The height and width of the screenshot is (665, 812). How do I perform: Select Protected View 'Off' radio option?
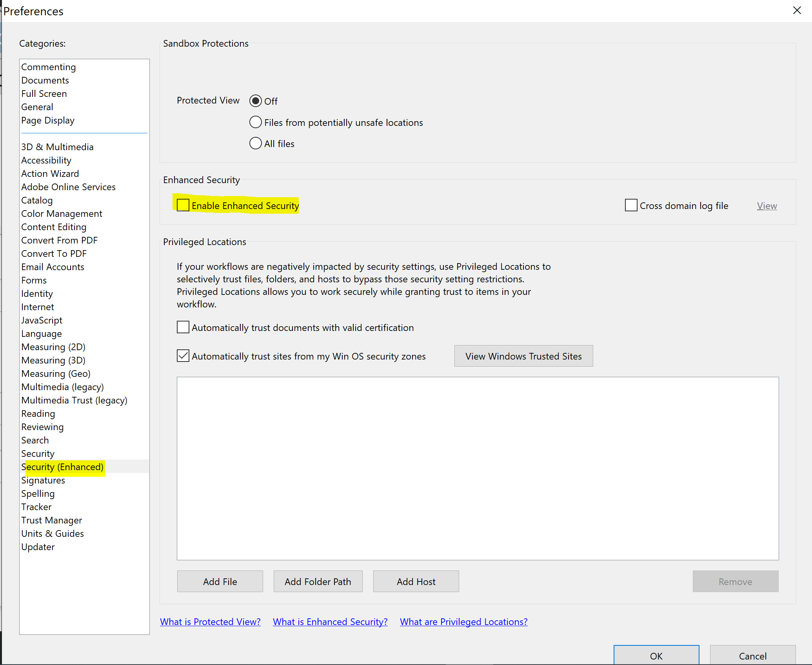pyautogui.click(x=256, y=101)
